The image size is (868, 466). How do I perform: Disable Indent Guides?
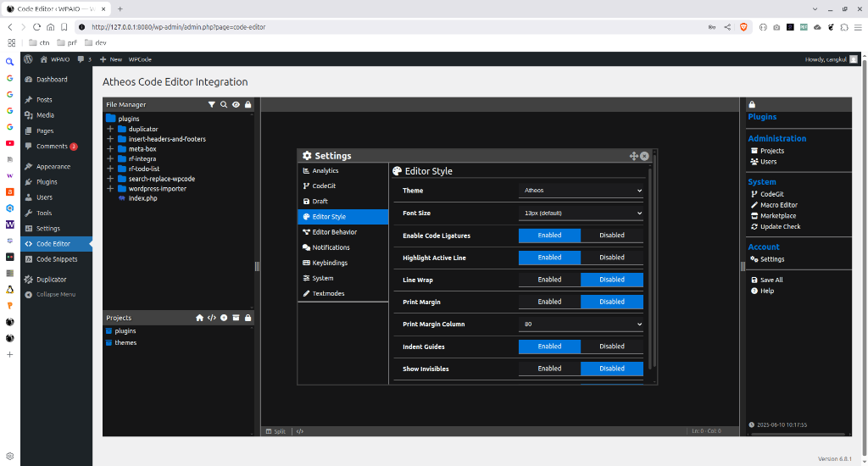(612, 347)
